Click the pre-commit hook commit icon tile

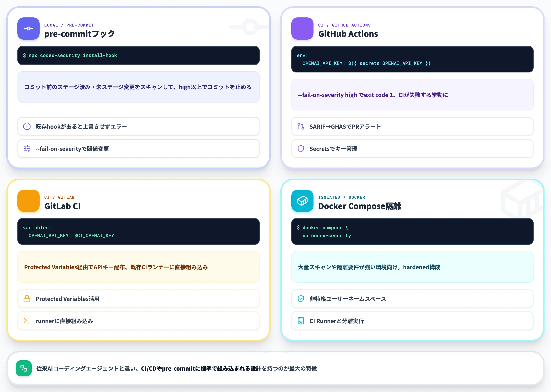pos(28,29)
